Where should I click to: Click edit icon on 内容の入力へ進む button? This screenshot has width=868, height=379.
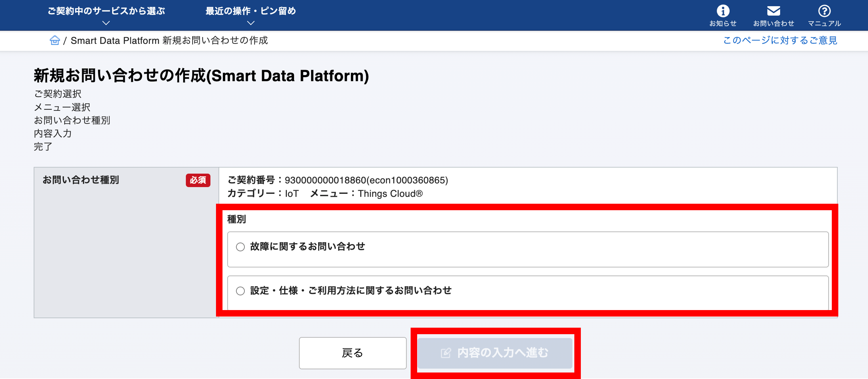click(446, 353)
